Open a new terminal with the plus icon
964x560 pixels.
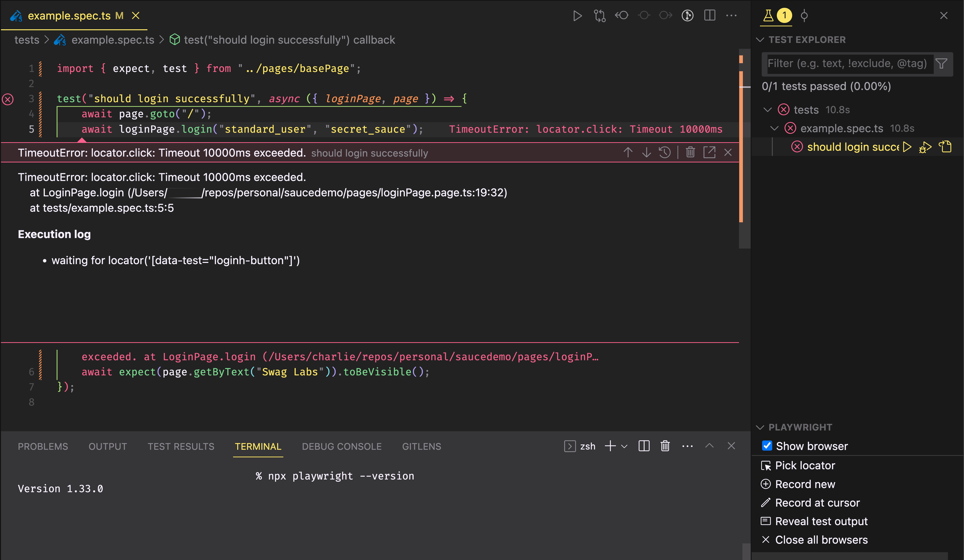click(610, 446)
